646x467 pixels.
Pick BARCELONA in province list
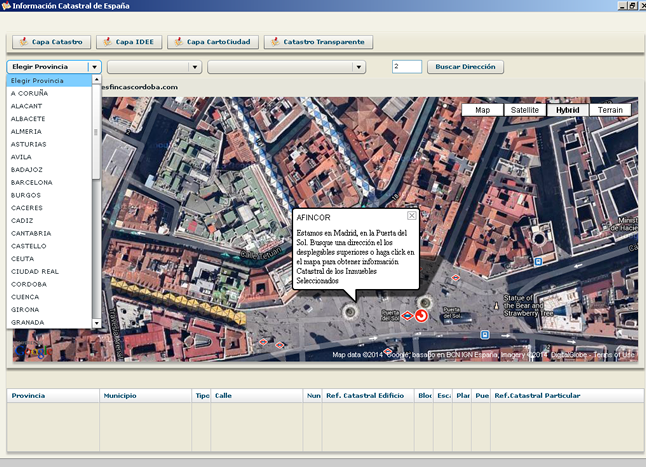pyautogui.click(x=49, y=182)
